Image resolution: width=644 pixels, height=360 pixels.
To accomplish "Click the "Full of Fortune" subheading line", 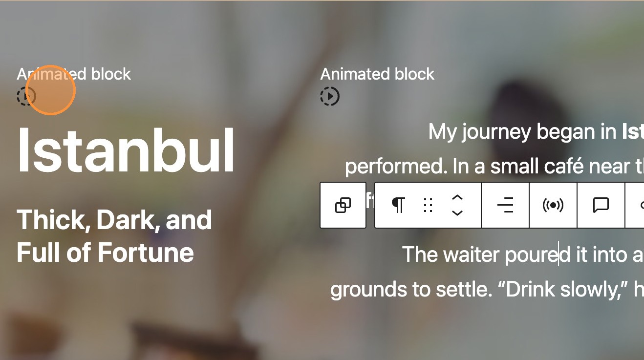I will (x=105, y=253).
